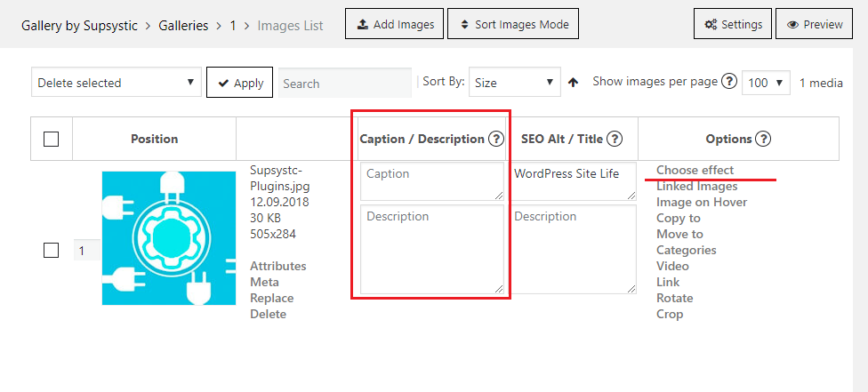Toggle sort direction arrow
Viewport: 868px width, 392px height.
click(x=574, y=83)
